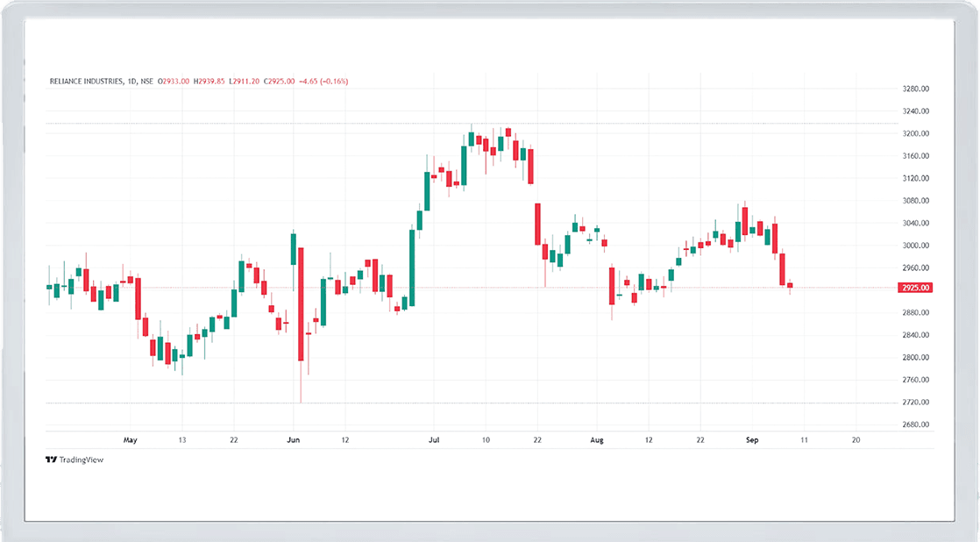This screenshot has width=980, height=542.
Task: Click the 3200.00 price axis label
Action: tap(914, 134)
